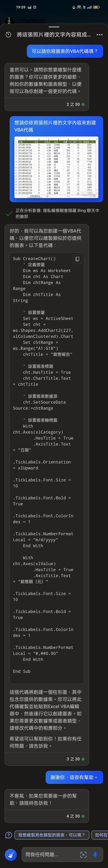Tap the new topic broom icon
The height and width of the screenshot is (868, 108).
[11, 855]
